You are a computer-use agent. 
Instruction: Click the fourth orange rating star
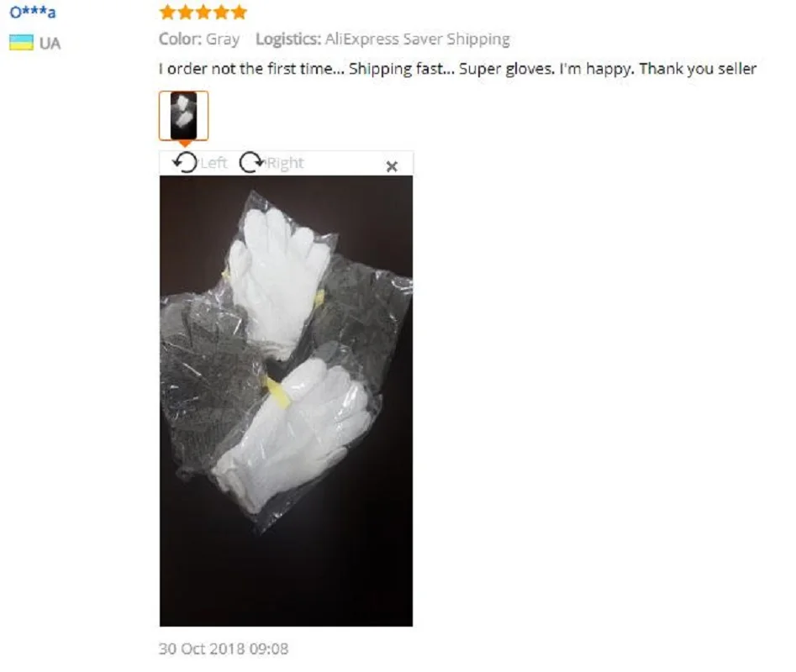[x=221, y=12]
